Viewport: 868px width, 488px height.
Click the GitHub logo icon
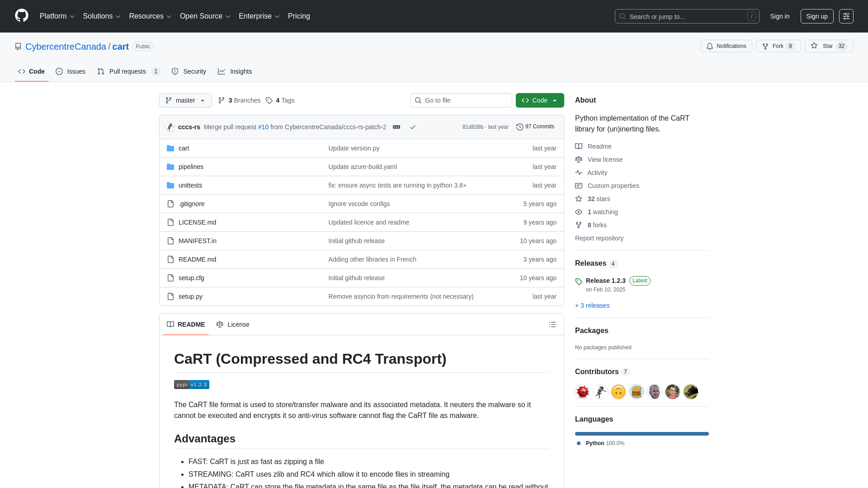[x=21, y=16]
